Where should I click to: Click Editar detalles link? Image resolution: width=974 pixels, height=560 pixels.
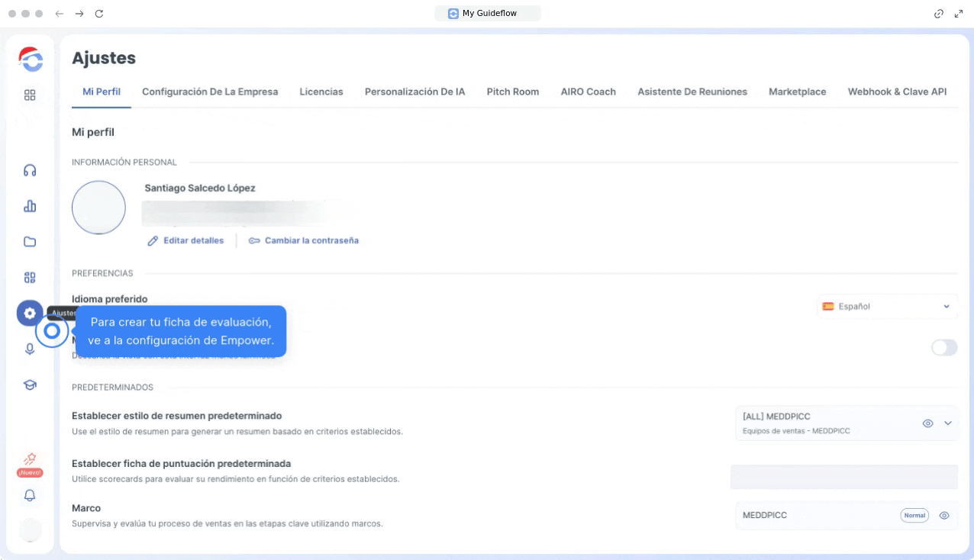point(186,240)
